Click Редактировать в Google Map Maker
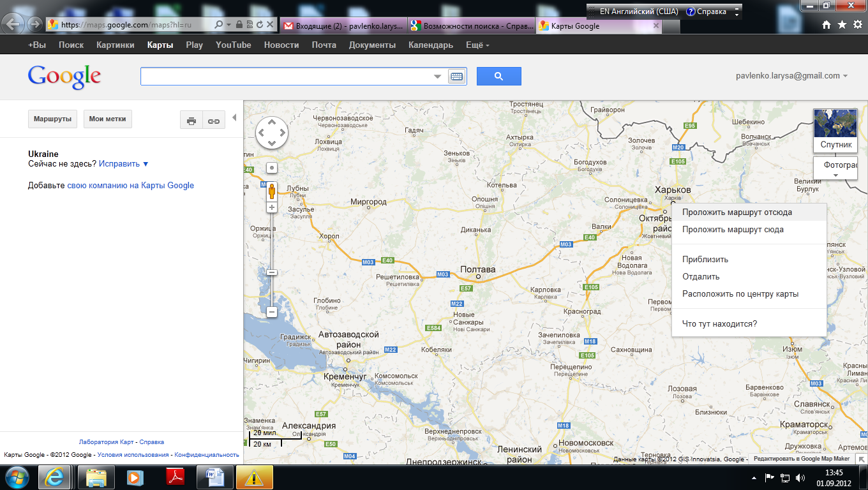 [x=802, y=459]
